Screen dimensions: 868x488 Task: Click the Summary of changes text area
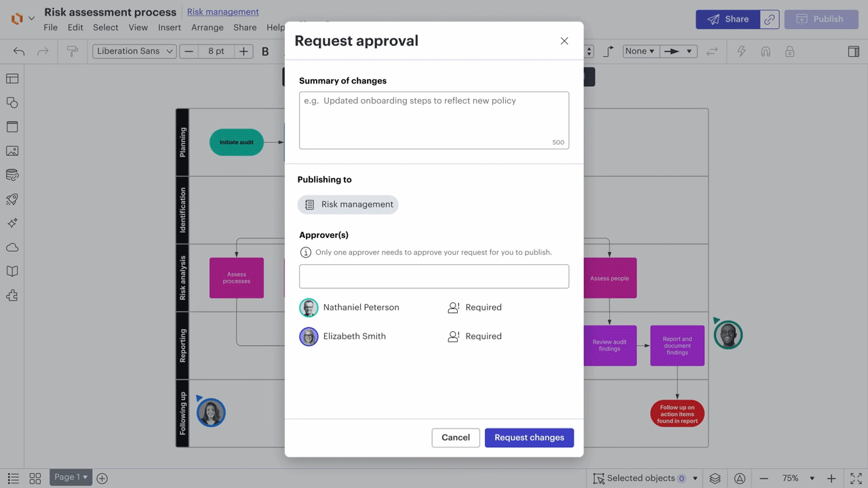click(434, 120)
